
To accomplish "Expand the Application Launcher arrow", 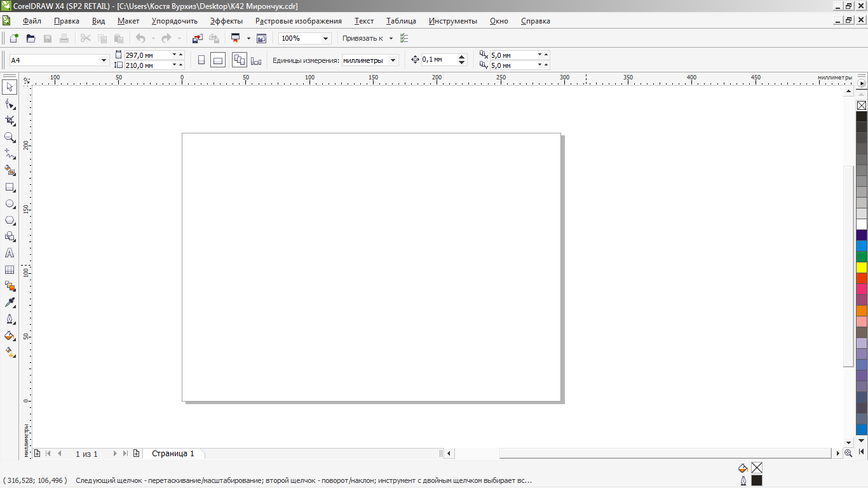I will click(x=248, y=38).
